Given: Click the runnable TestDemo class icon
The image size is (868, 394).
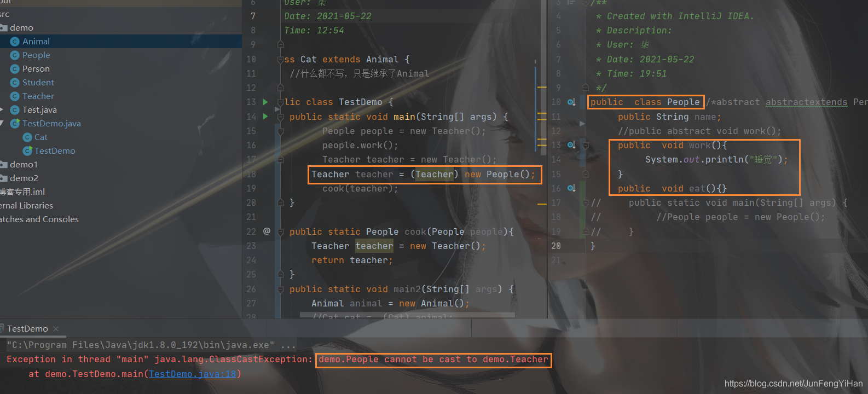Looking at the screenshot, I should point(27,151).
